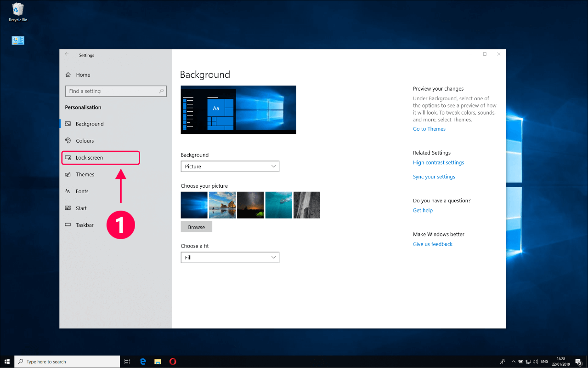
Task: Expand the Background Picture dropdown
Action: coord(230,167)
